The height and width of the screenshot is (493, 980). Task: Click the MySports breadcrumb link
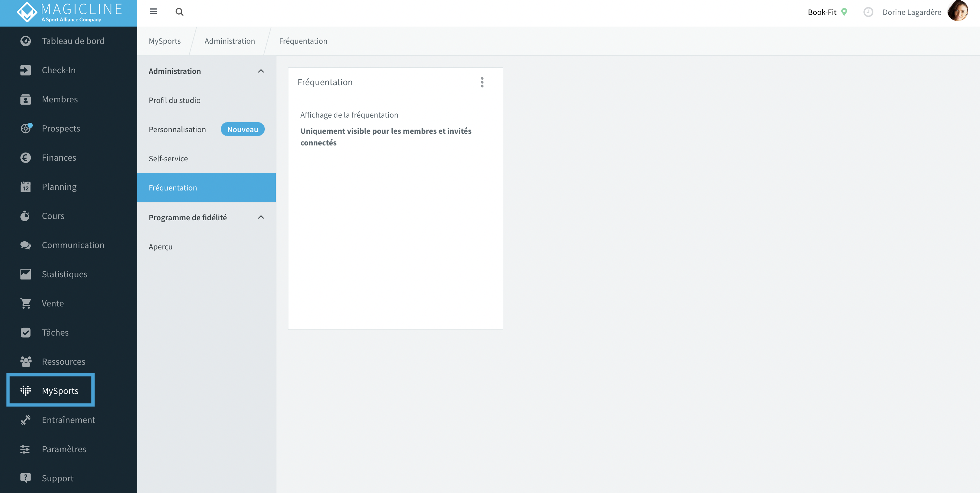pos(164,41)
